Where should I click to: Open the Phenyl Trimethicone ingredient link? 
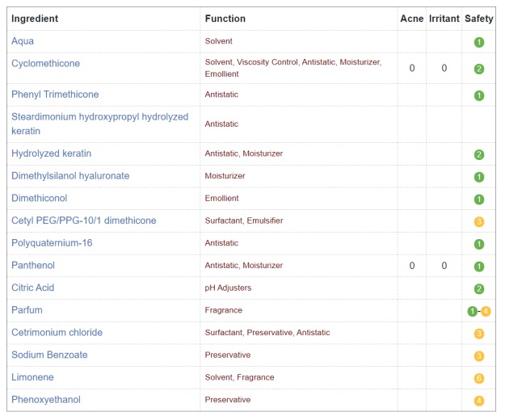coord(55,94)
